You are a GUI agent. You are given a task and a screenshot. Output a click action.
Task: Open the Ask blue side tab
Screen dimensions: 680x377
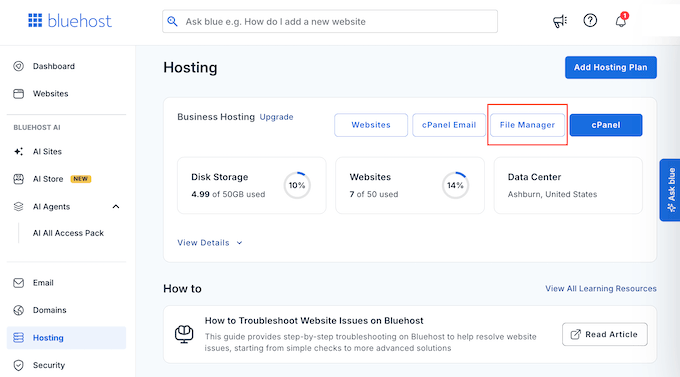670,190
